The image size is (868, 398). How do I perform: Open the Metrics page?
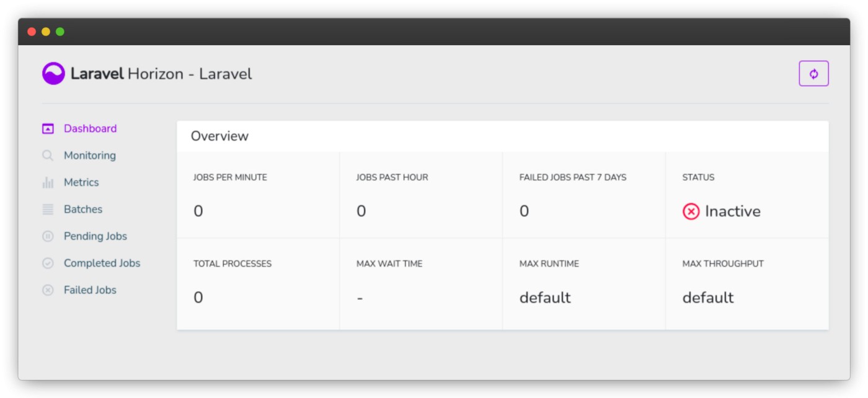click(x=81, y=183)
